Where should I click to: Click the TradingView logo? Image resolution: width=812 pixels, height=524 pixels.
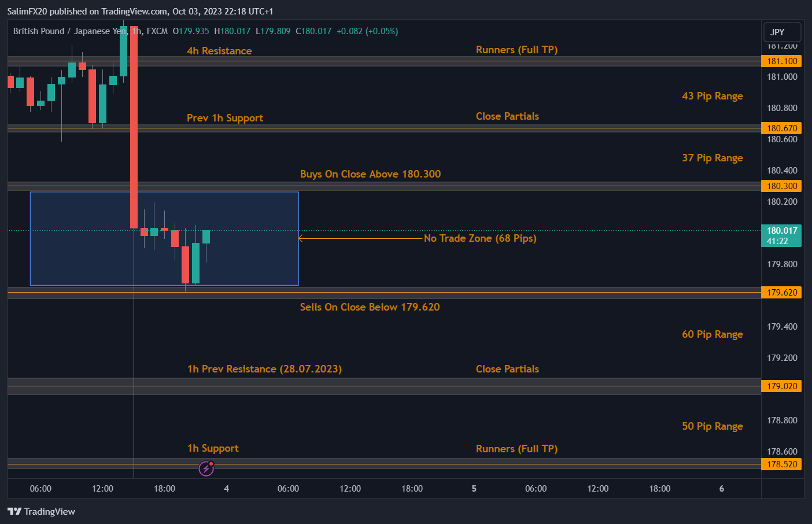[x=41, y=511]
